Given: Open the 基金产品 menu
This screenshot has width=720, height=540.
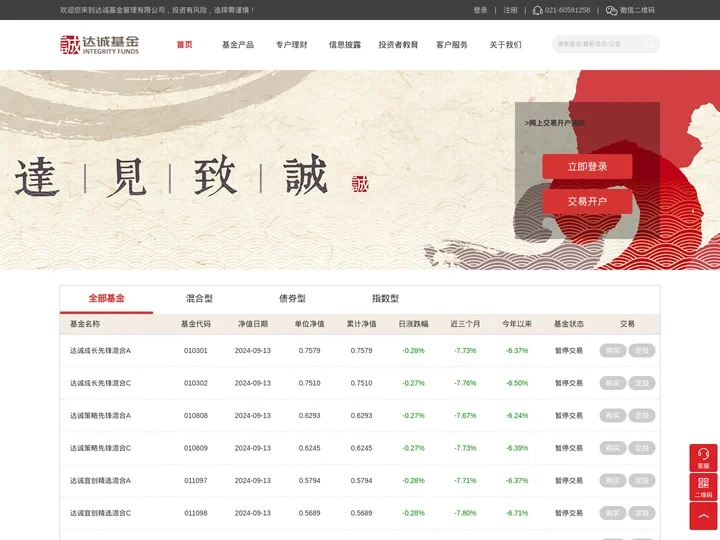Looking at the screenshot, I should (238, 45).
